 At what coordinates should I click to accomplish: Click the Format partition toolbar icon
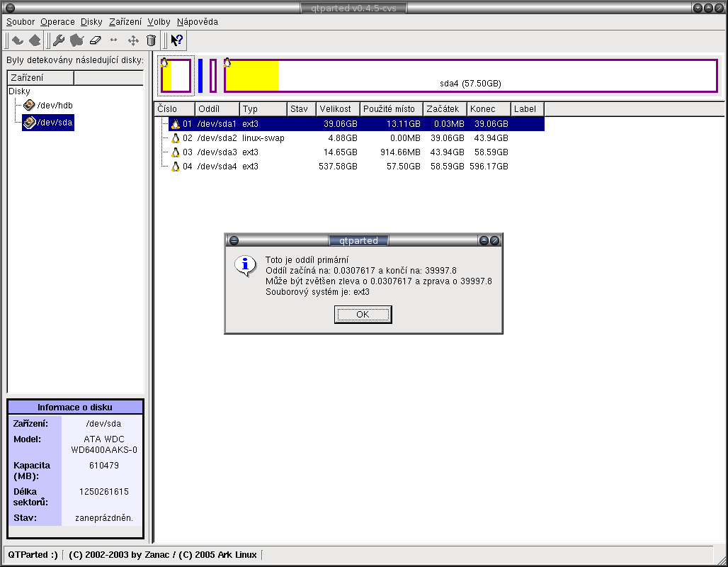click(x=77, y=40)
